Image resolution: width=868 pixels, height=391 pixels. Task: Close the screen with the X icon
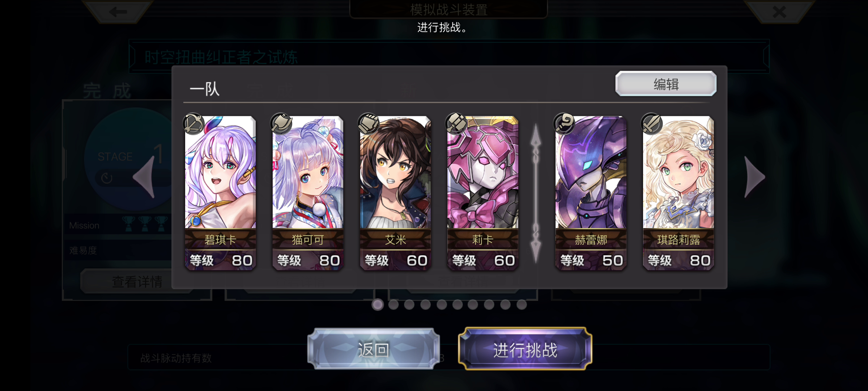779,12
